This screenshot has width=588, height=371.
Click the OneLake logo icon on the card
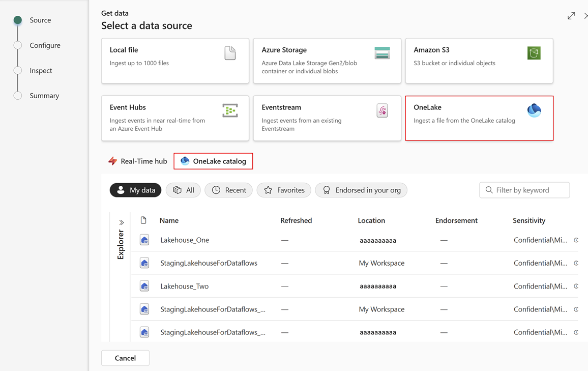pos(534,110)
